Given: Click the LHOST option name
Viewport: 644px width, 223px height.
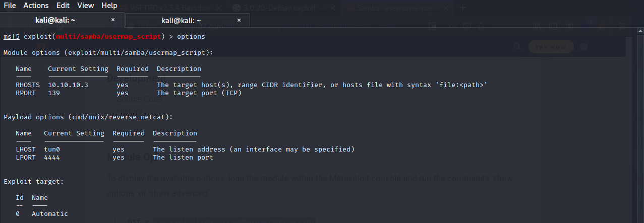Looking at the screenshot, I should [26, 150].
